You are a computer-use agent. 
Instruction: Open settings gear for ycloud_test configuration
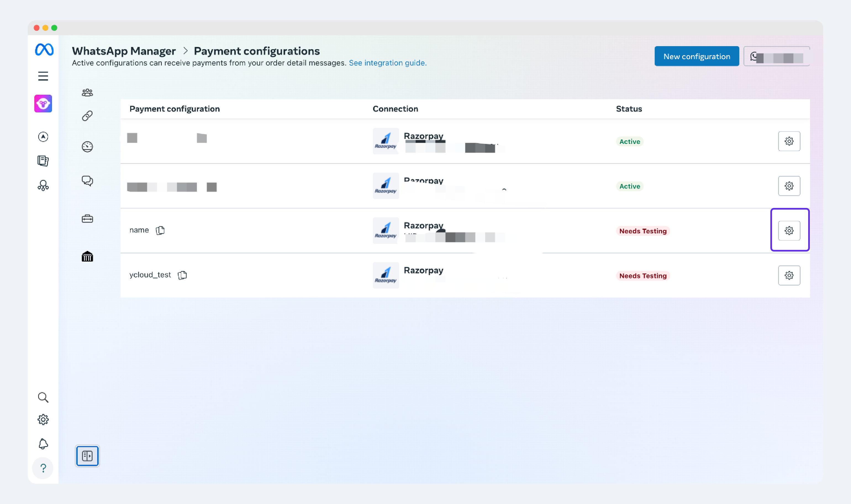789,275
